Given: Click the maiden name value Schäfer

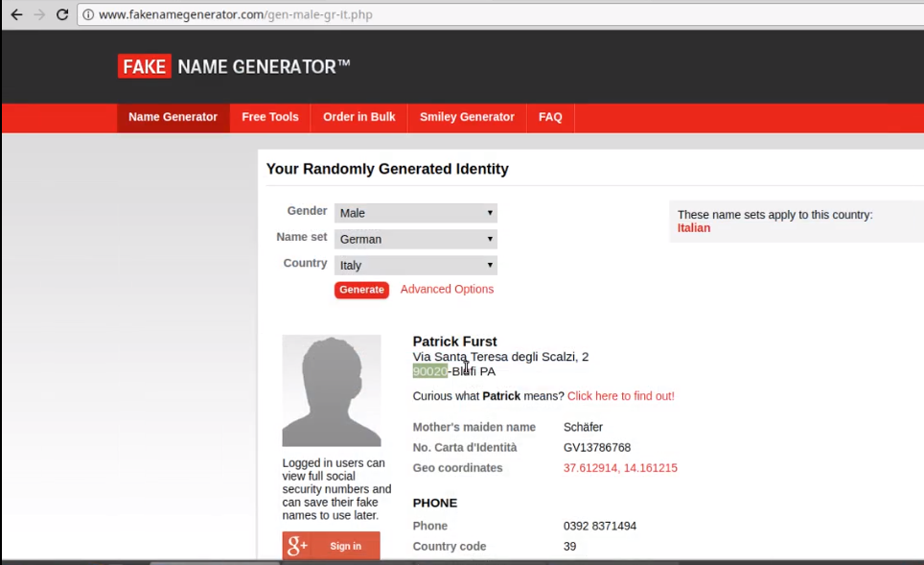Looking at the screenshot, I should point(583,427).
